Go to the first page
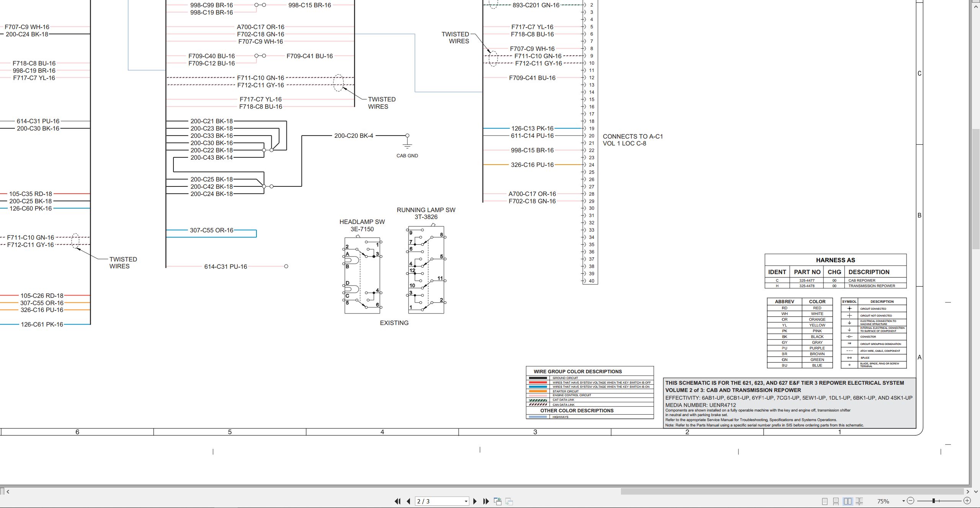980x508 pixels. coord(397,501)
